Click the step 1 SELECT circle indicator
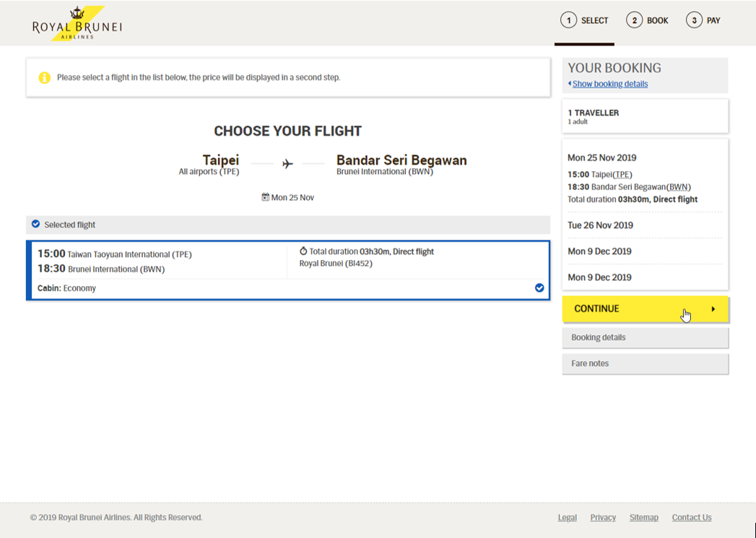 click(x=568, y=19)
